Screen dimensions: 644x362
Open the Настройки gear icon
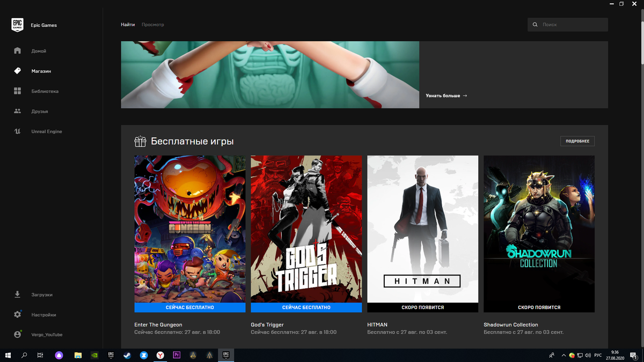pos(17,315)
